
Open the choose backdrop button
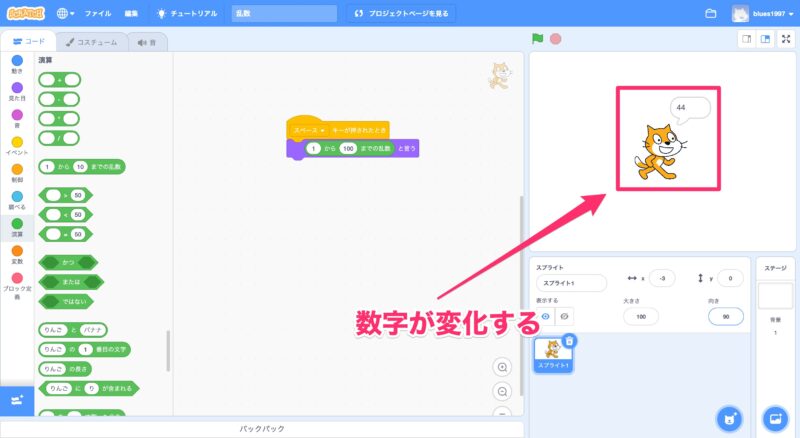(x=775, y=418)
